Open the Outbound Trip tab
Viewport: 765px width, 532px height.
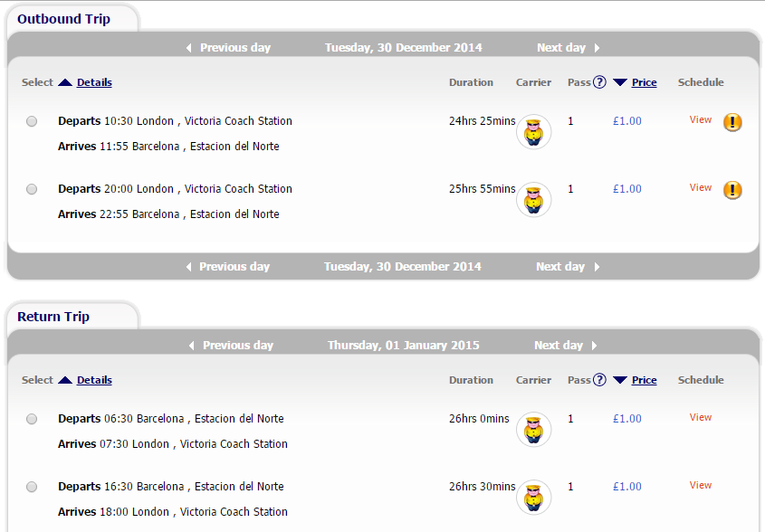coord(64,18)
